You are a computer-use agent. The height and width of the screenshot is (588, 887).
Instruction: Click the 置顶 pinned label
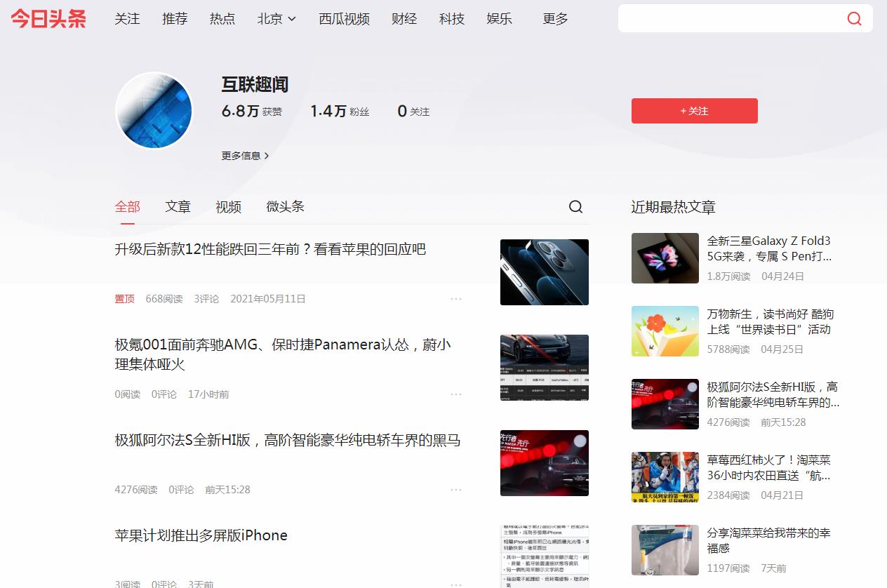tap(125, 299)
